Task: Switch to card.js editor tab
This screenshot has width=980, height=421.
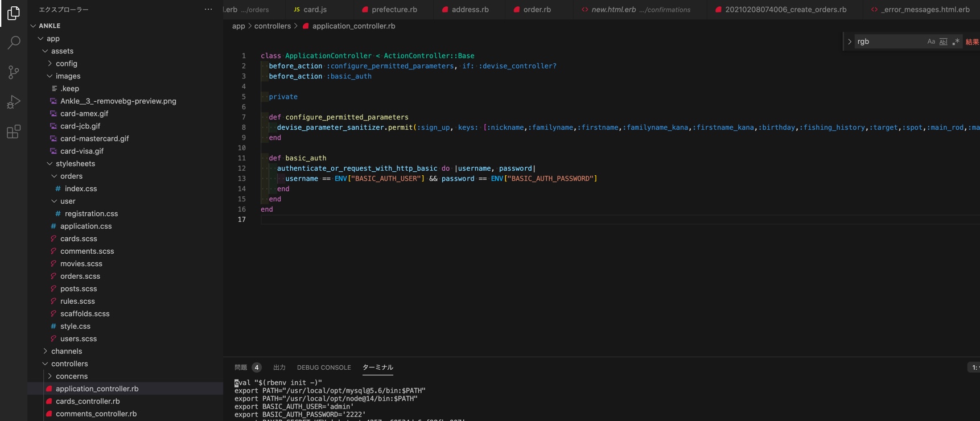Action: tap(315, 9)
